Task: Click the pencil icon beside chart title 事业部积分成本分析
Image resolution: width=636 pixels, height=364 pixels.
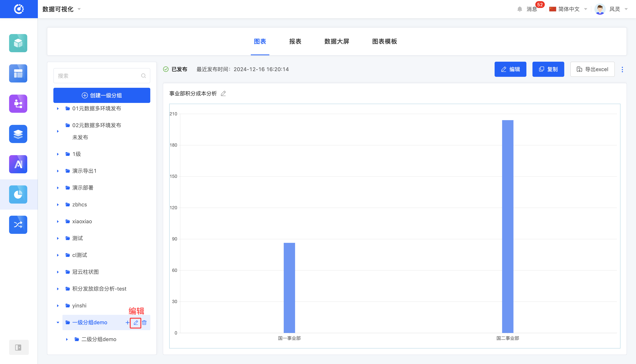Action: [223, 93]
